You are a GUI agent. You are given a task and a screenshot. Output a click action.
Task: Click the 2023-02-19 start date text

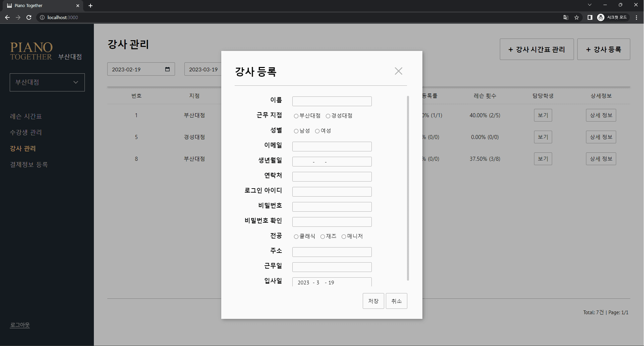coord(126,69)
